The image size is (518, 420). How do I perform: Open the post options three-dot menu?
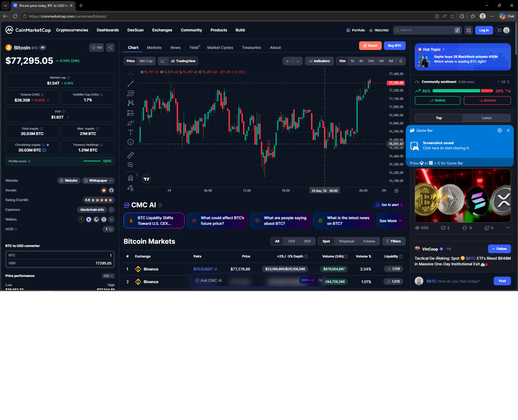pyautogui.click(x=508, y=228)
